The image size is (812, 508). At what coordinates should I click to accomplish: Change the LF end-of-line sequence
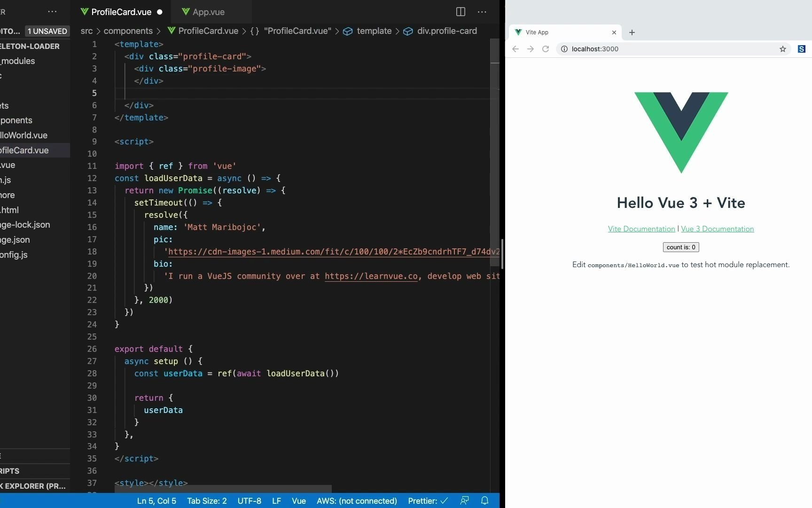[x=276, y=501]
